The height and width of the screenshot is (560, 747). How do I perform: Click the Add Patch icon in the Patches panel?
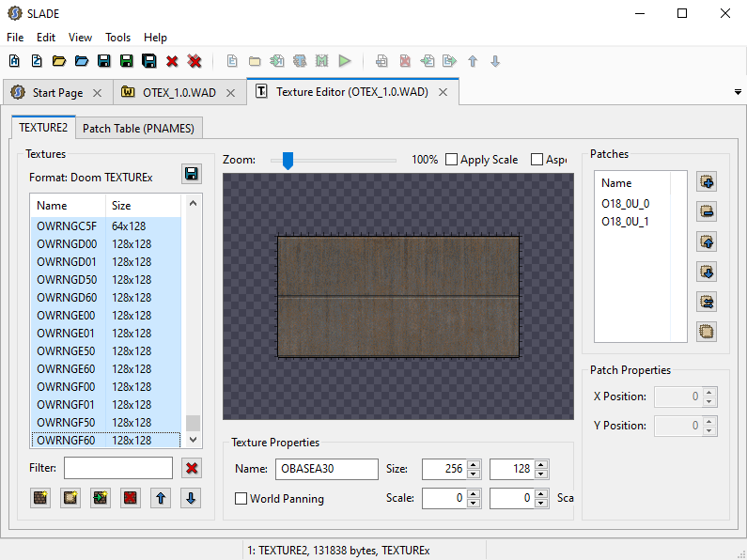[x=708, y=181]
